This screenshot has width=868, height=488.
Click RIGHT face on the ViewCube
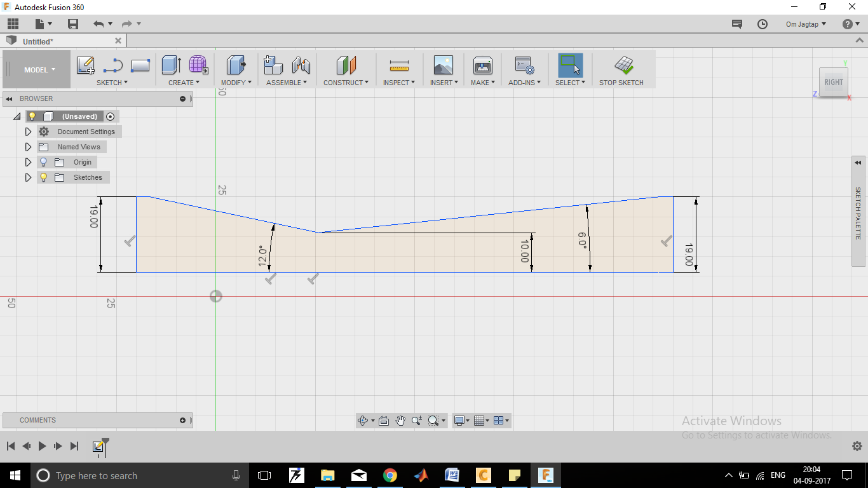click(x=833, y=82)
